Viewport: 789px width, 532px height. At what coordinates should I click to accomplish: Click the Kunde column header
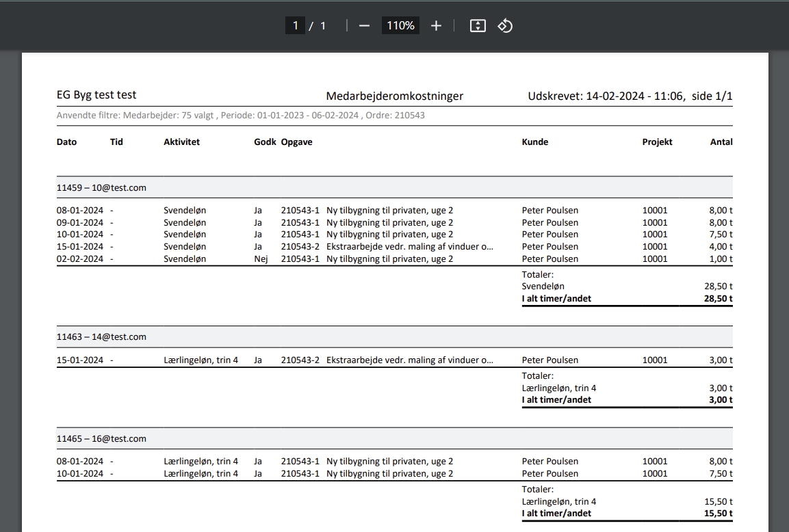(534, 142)
